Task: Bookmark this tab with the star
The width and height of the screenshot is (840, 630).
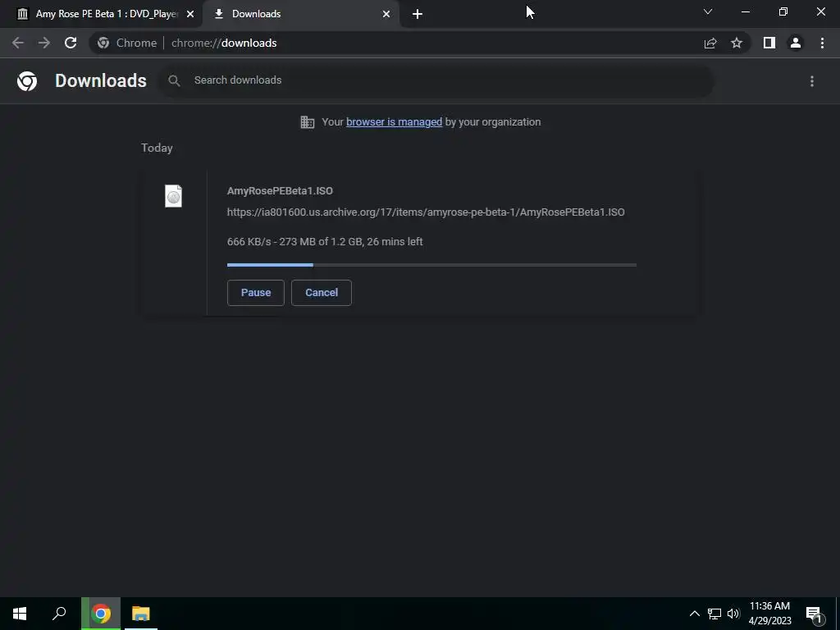Action: point(737,43)
